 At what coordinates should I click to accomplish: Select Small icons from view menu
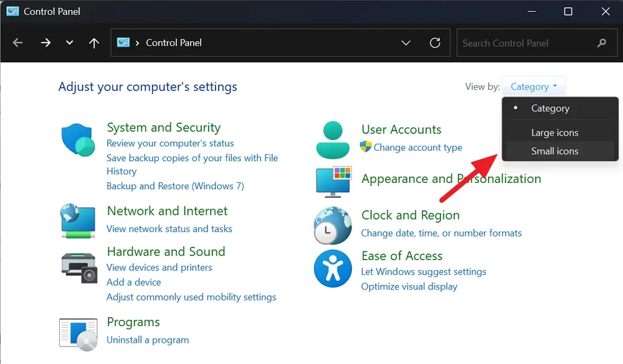[x=554, y=151]
